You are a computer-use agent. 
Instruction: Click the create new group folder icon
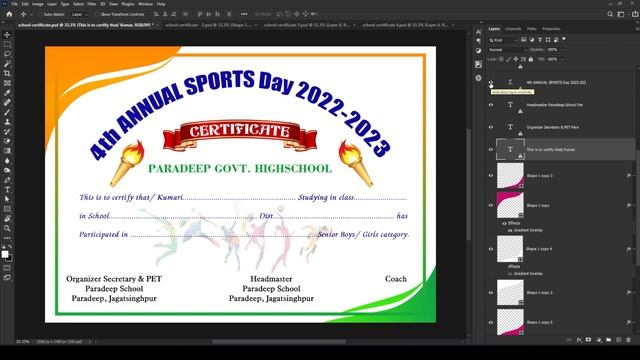(608, 340)
